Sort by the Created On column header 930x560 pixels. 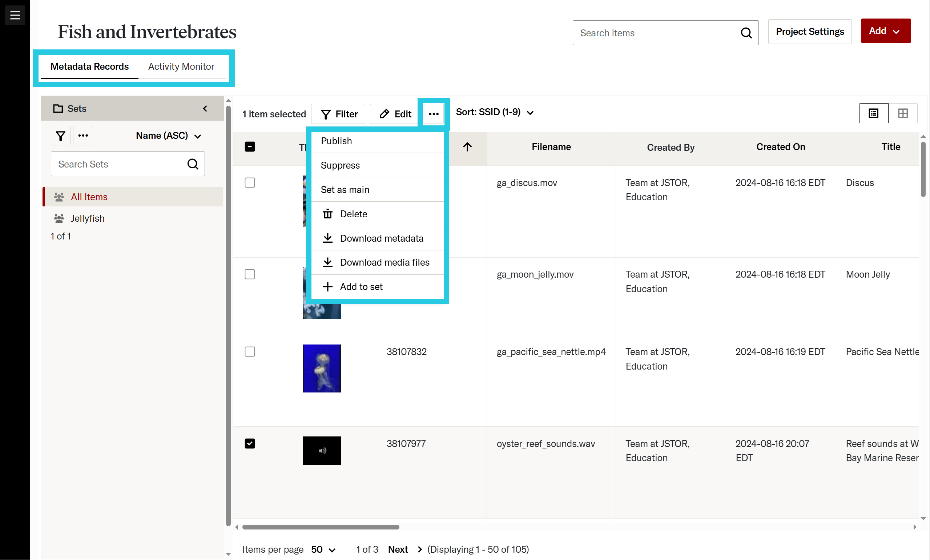point(780,147)
